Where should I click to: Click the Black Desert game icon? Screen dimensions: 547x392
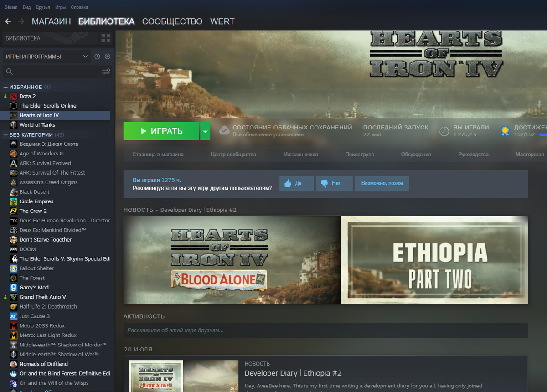(x=14, y=192)
